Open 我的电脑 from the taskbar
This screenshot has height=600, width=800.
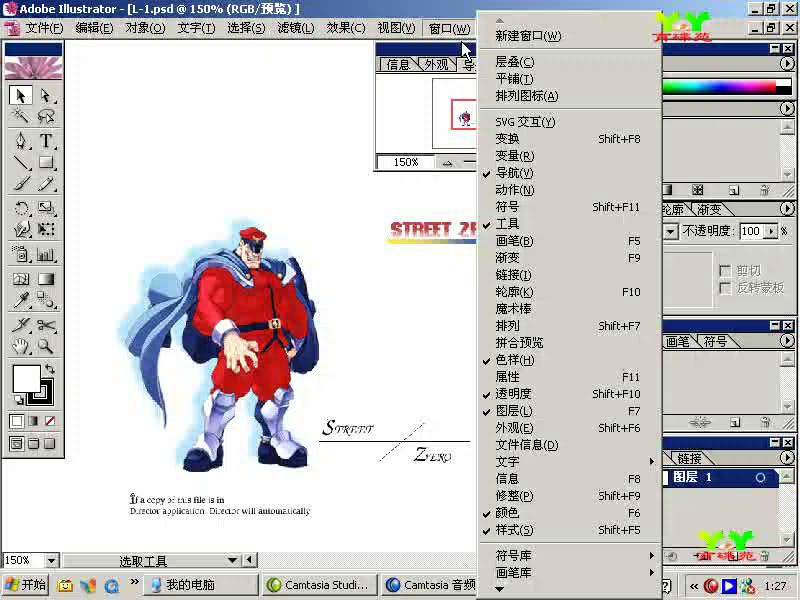pos(199,585)
